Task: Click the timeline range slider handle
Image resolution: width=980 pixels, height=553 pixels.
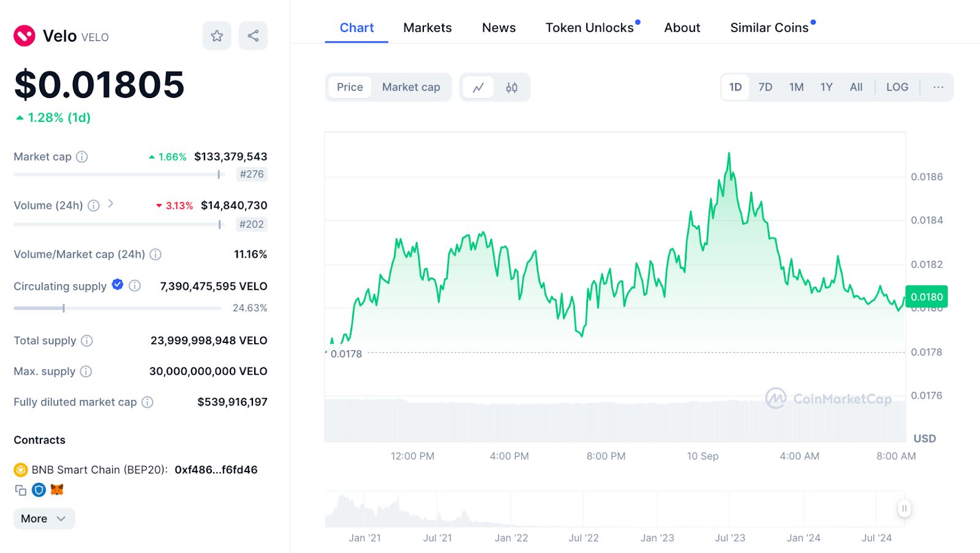Action: pyautogui.click(x=904, y=508)
